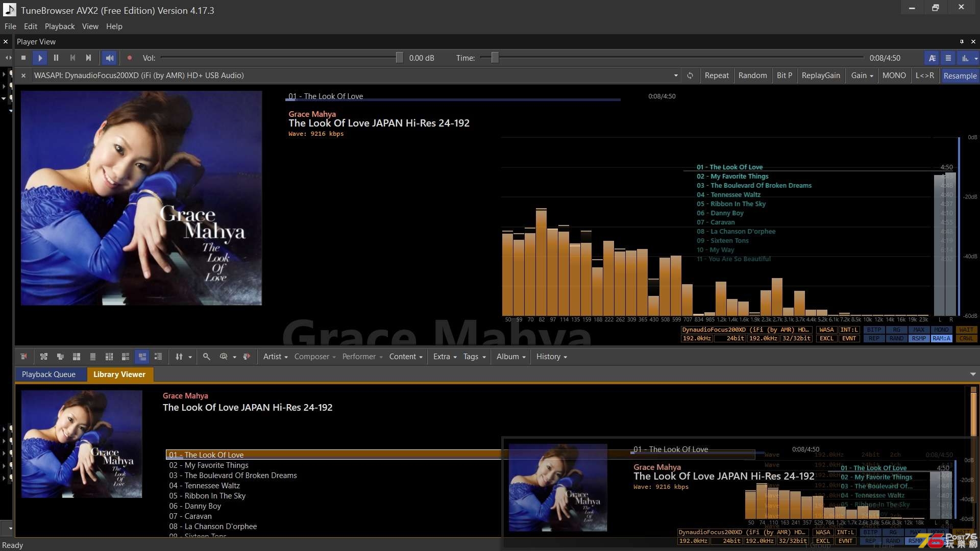The height and width of the screenshot is (551, 980).
Task: Open the Playback menu
Action: coord(60,27)
